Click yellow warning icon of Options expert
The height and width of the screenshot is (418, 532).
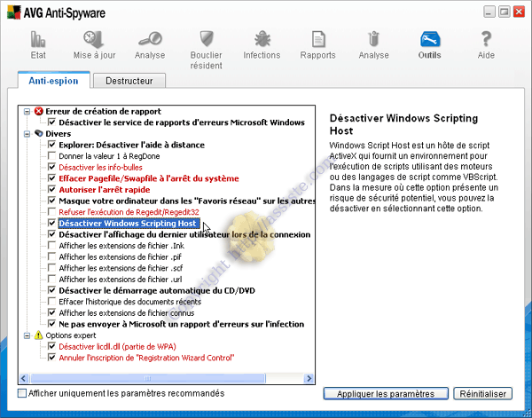point(39,335)
